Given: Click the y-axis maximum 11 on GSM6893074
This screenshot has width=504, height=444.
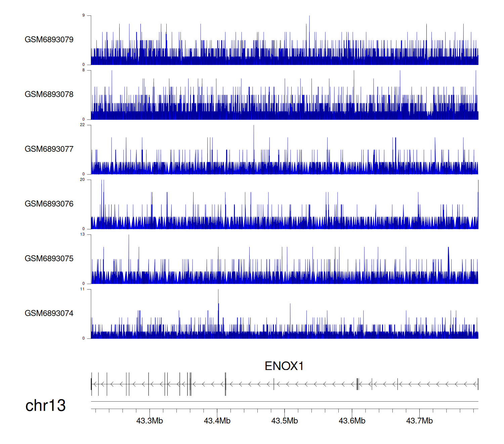Looking at the screenshot, I should (82, 289).
